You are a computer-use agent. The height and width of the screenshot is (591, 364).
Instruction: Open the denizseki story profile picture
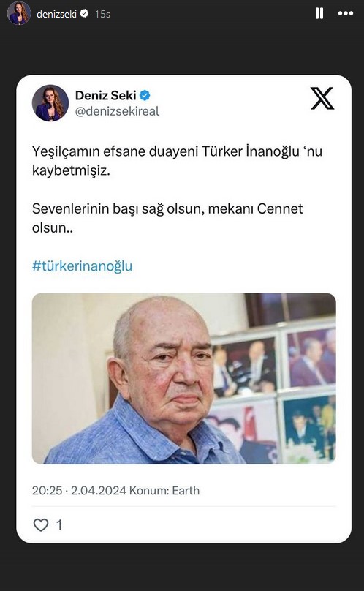pyautogui.click(x=19, y=13)
